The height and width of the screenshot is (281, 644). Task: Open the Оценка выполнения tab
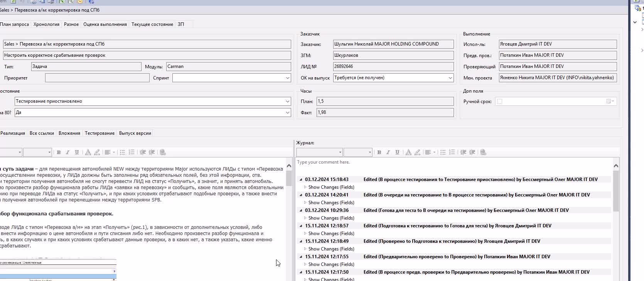click(105, 24)
